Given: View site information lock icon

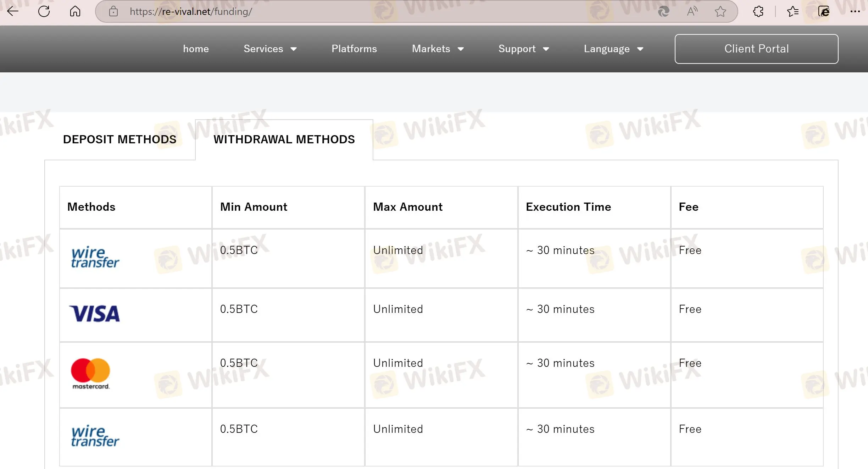Looking at the screenshot, I should point(113,11).
